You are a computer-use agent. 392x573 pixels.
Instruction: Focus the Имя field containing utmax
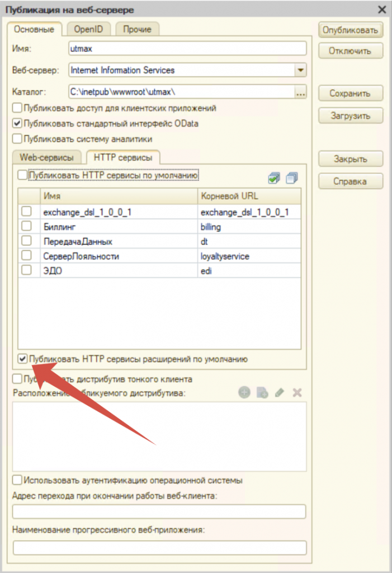pos(187,49)
